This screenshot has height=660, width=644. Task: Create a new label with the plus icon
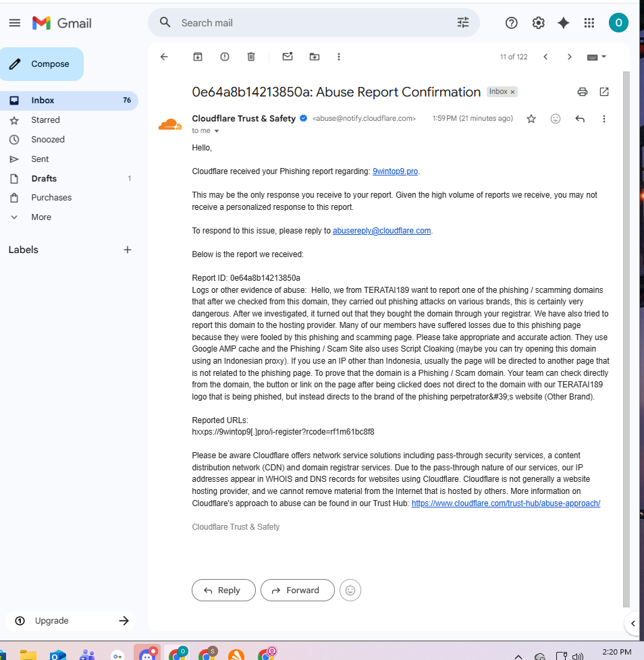pyautogui.click(x=128, y=250)
